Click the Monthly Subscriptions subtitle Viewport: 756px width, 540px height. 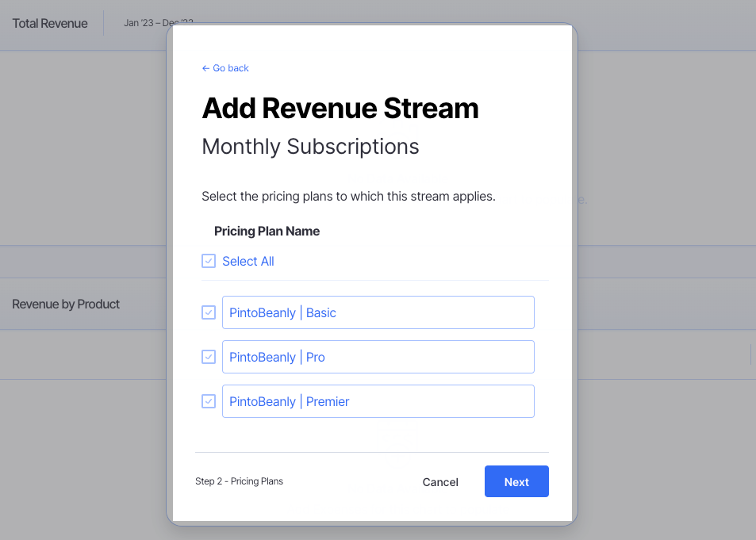coord(311,147)
